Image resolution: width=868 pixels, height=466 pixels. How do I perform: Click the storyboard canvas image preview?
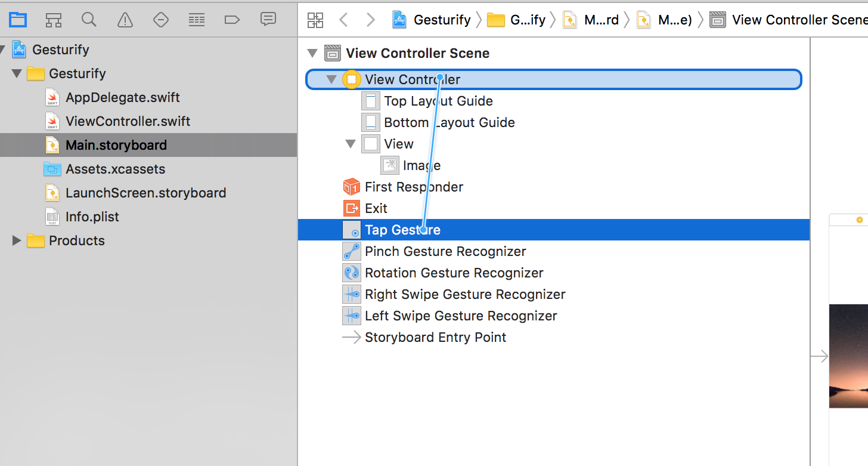click(x=848, y=356)
